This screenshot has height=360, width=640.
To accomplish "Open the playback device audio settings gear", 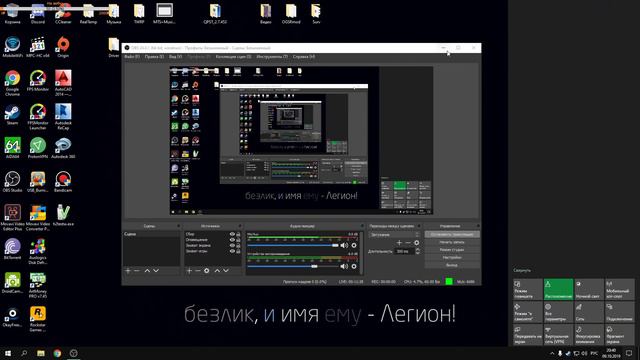I will 354,266.
